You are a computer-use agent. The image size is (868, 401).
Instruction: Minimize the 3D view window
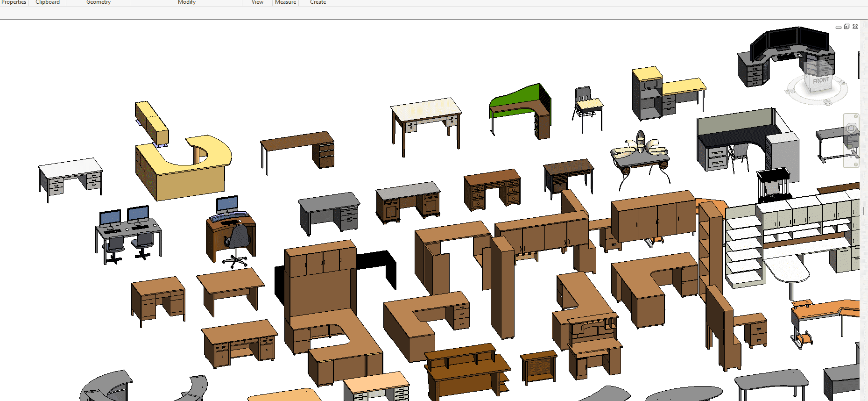point(838,27)
